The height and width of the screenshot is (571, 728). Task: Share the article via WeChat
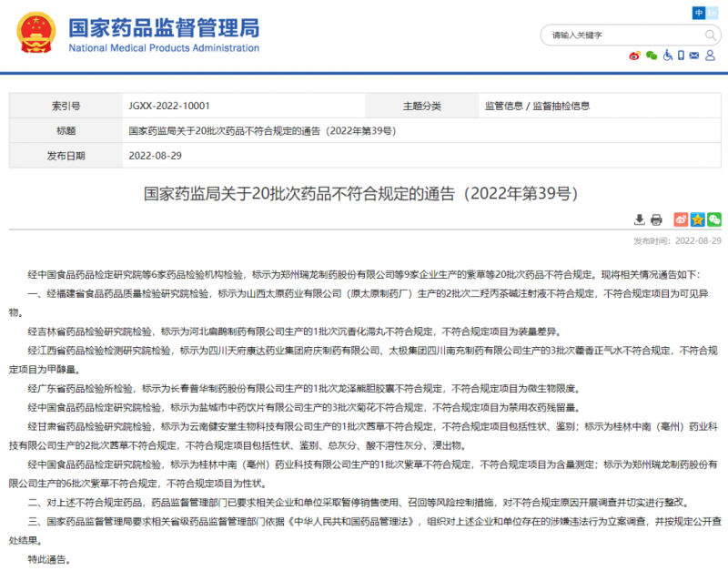pyautogui.click(x=713, y=219)
